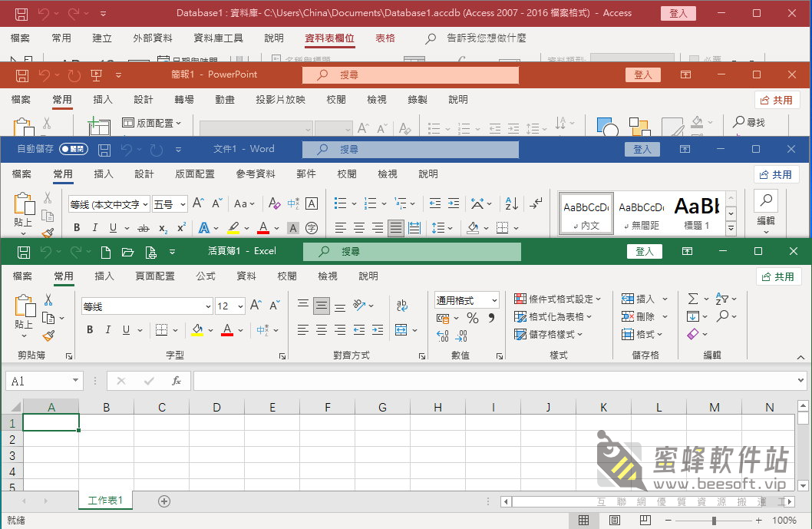Toggle Strikethrough in the Word ribbon
The width and height of the screenshot is (812, 529).
click(144, 228)
